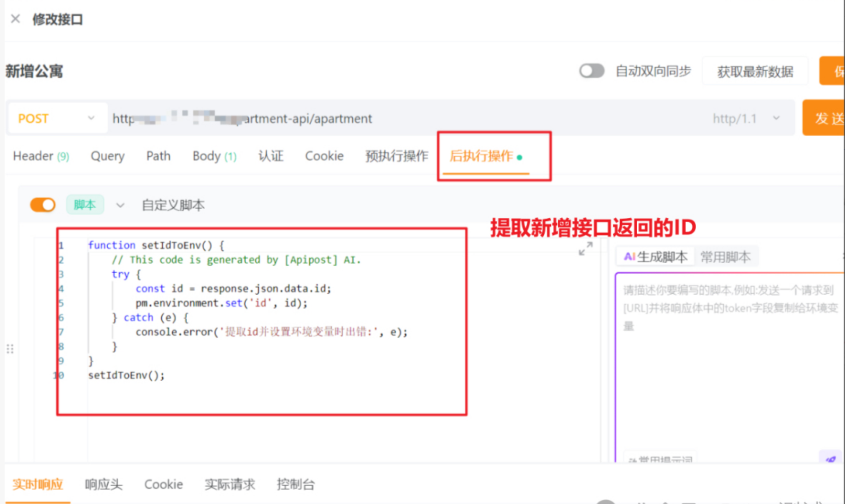Expand the script editor to fullscreen
845x504 pixels.
tap(585, 249)
